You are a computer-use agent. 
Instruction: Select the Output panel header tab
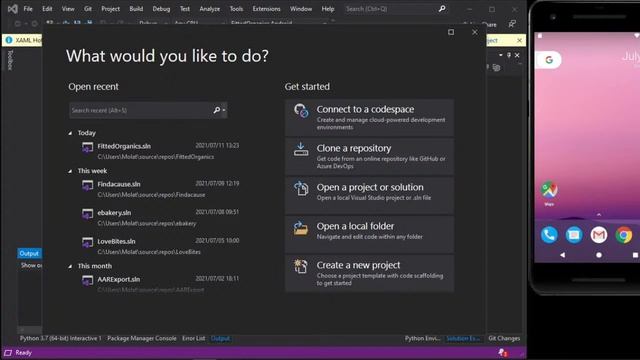29,253
